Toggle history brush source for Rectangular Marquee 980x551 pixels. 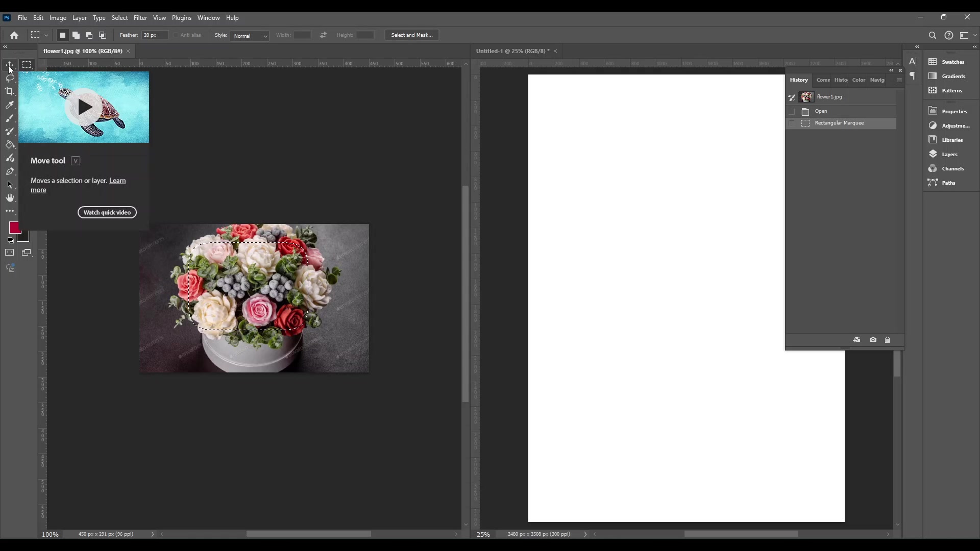coord(792,123)
